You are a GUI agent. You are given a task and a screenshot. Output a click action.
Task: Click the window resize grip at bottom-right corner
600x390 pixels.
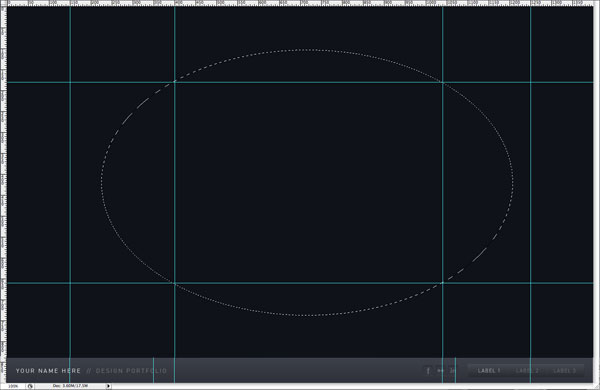596,386
